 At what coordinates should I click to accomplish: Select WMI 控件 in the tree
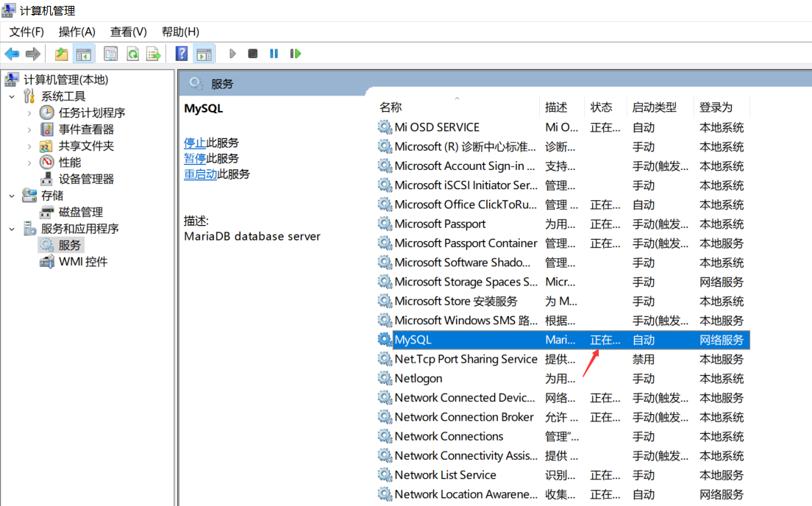pos(83,262)
